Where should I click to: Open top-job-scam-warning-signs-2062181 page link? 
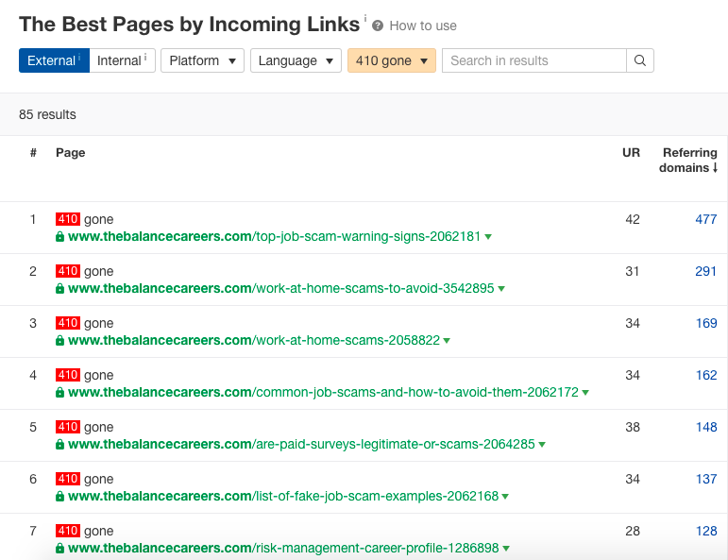coord(275,237)
